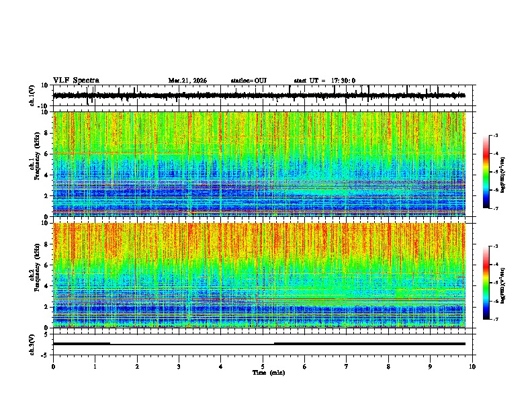Click the ch.1 voltage waveform trace
532x411 pixels.
(259, 95)
